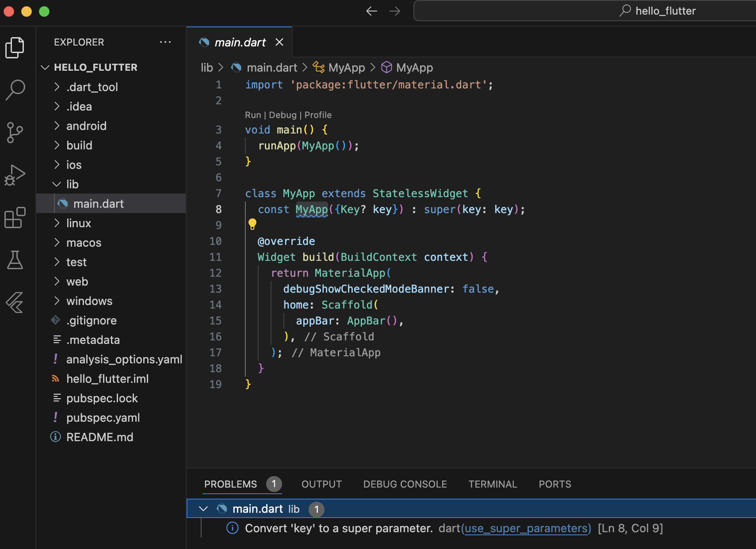Open hello_flutter.iml file

coord(111,378)
